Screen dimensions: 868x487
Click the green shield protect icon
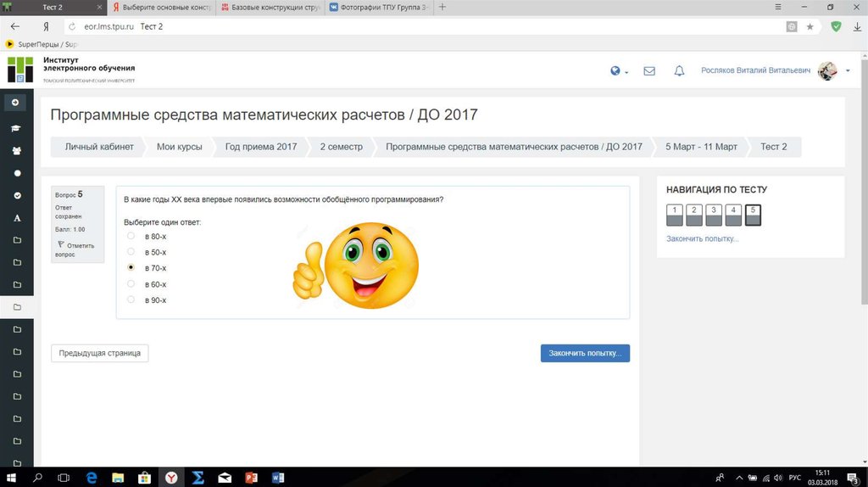point(837,26)
